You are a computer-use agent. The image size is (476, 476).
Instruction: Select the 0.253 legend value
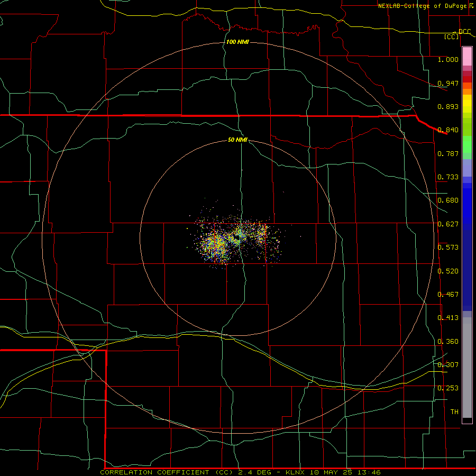click(x=448, y=388)
